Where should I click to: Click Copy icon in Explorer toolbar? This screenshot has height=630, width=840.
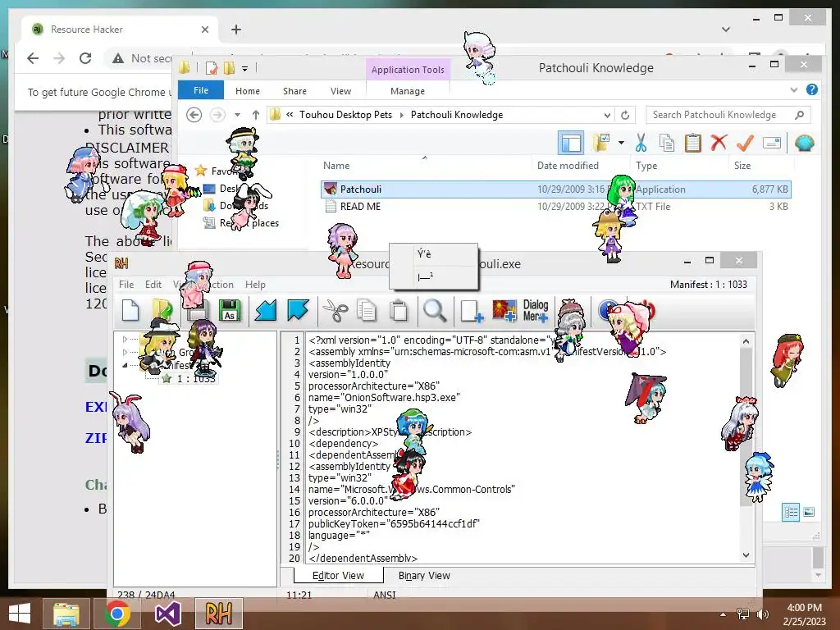667,143
